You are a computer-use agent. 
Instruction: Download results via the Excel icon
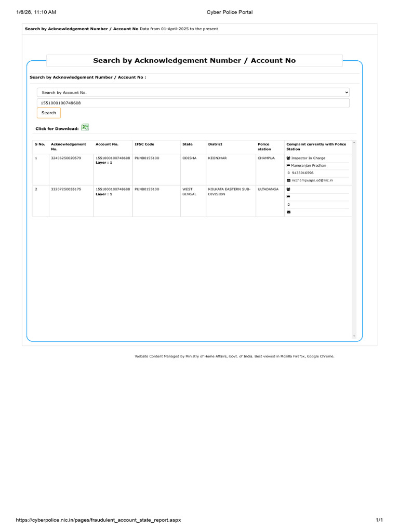pos(85,127)
